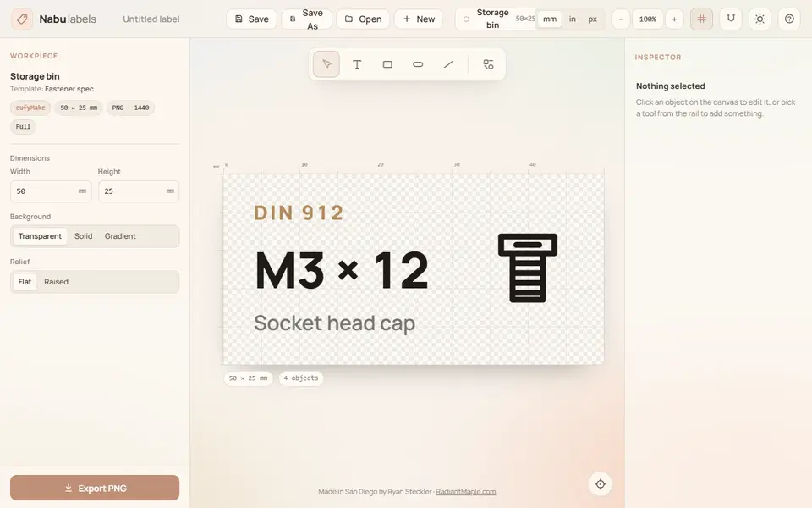Pick the Rectangle shape tool
812x508 pixels.
387,64
